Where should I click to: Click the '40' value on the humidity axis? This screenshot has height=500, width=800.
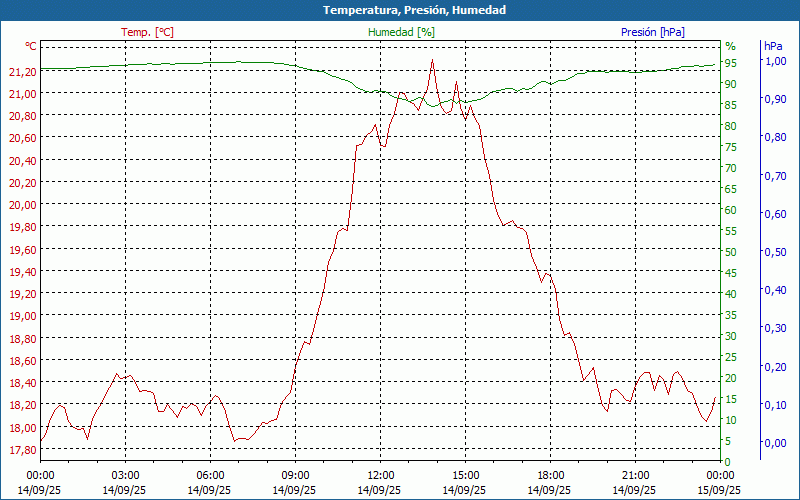point(731,294)
